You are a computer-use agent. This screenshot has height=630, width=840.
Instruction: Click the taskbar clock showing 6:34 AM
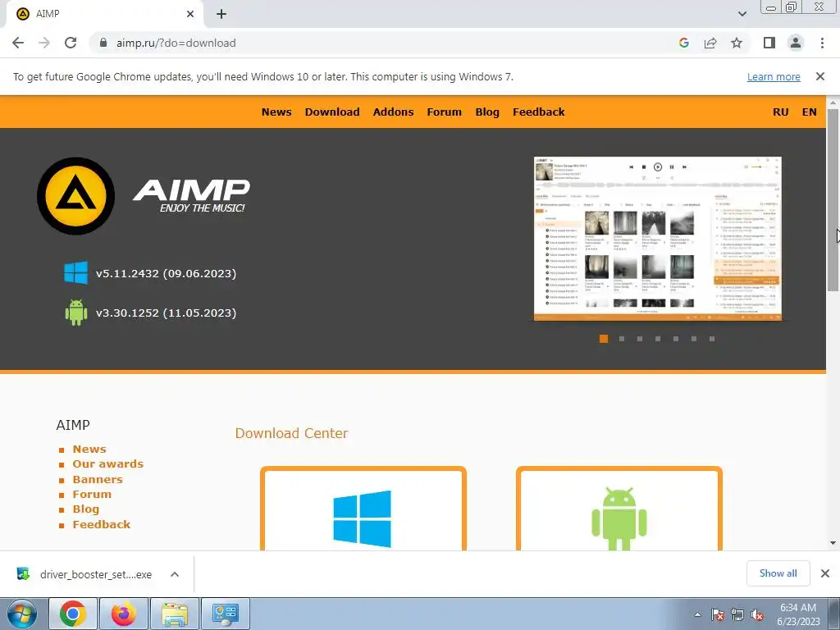point(798,614)
